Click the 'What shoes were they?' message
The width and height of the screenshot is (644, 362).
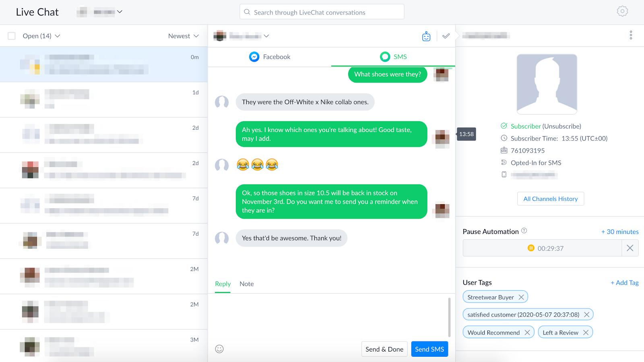[388, 74]
